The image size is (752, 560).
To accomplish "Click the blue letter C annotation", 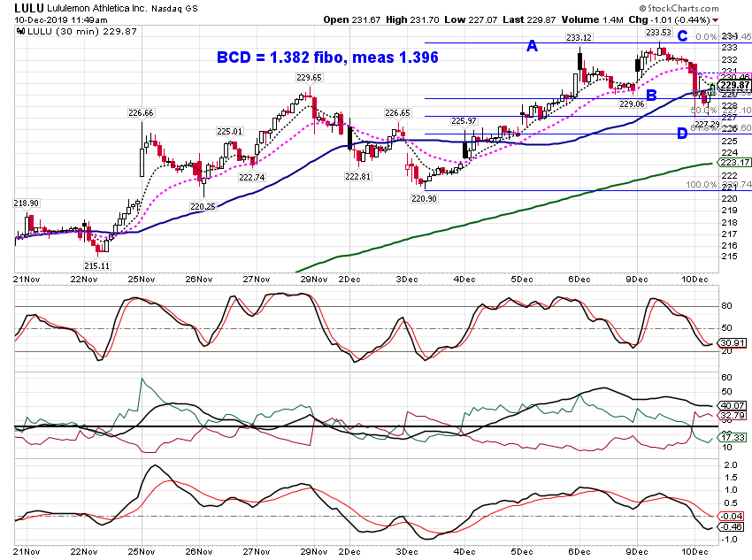I will pos(682,36).
